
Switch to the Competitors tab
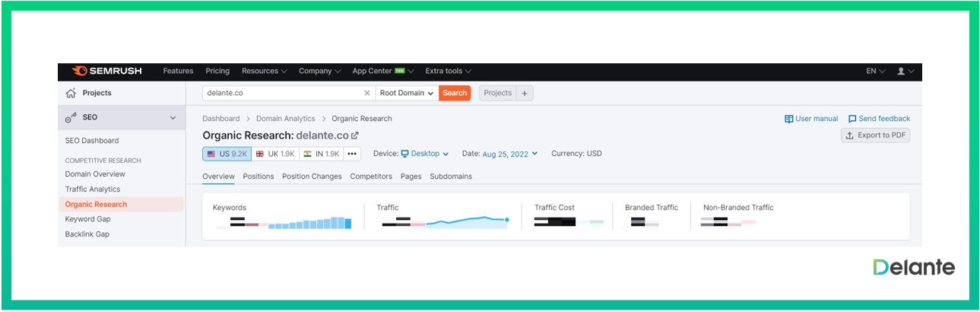[371, 177]
